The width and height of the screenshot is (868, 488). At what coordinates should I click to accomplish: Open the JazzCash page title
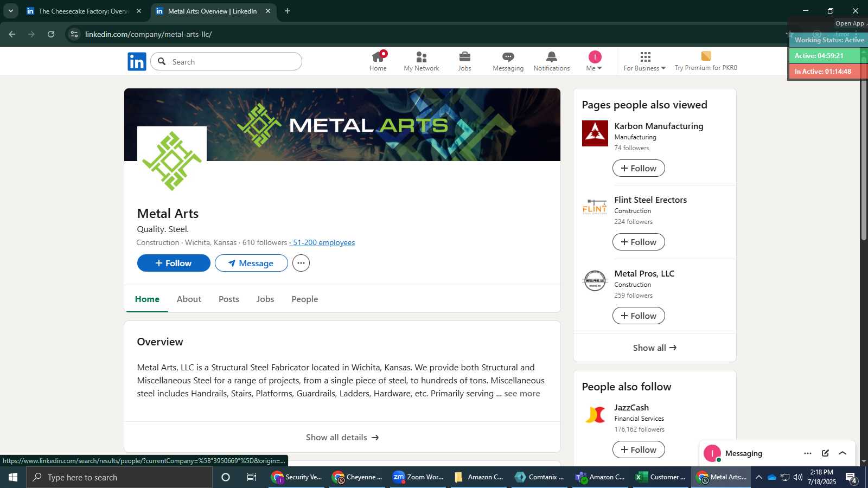tap(631, 407)
